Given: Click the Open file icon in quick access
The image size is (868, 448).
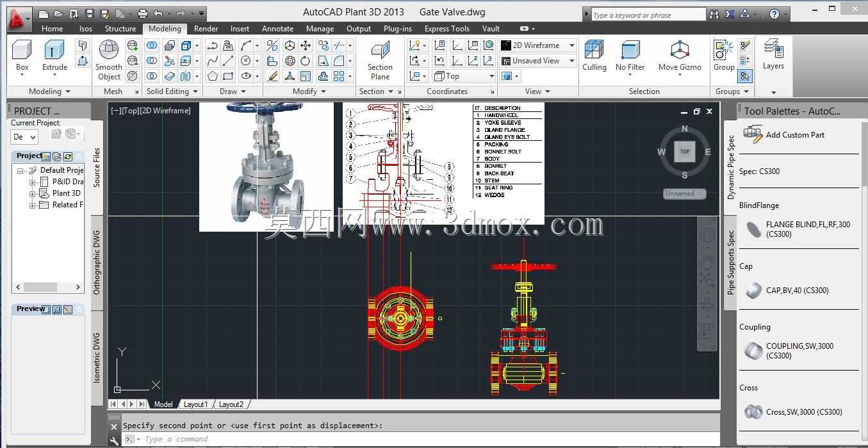Looking at the screenshot, I should pos(58,13).
